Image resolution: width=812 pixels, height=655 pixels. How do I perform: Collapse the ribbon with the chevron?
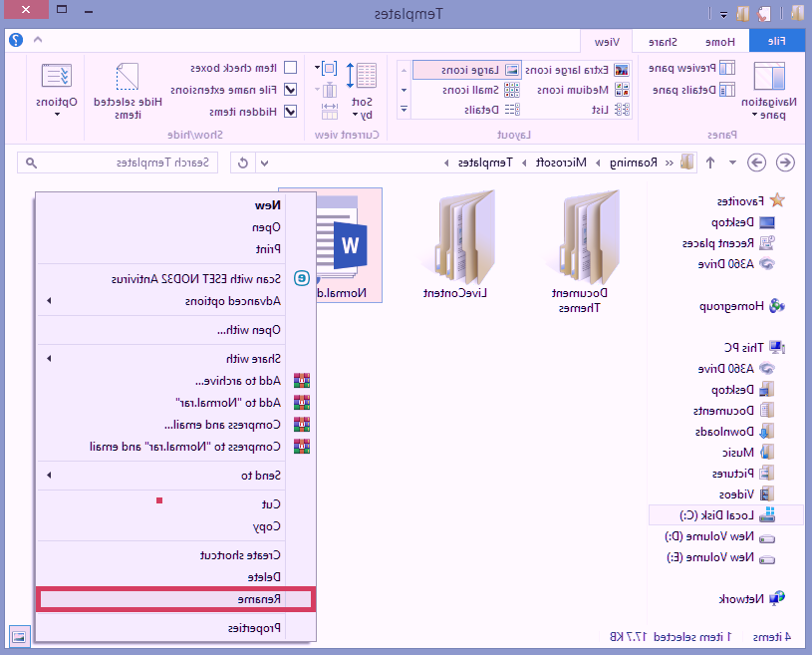coord(37,40)
